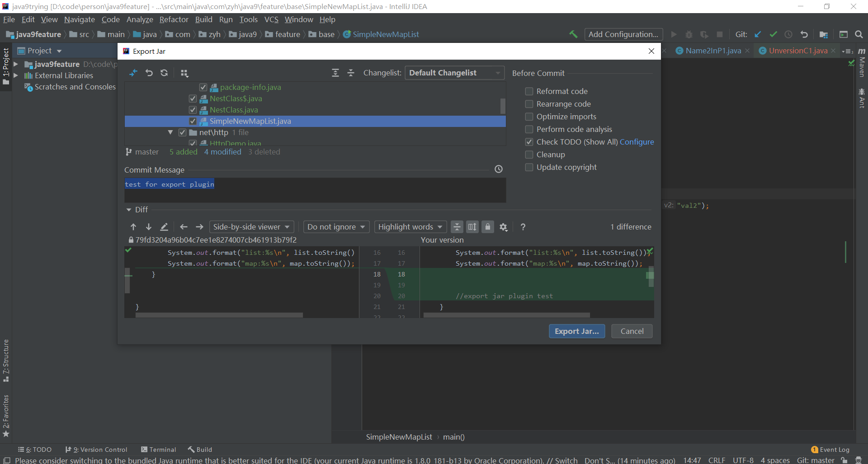Click the Group By Directory icon

pos(184,73)
